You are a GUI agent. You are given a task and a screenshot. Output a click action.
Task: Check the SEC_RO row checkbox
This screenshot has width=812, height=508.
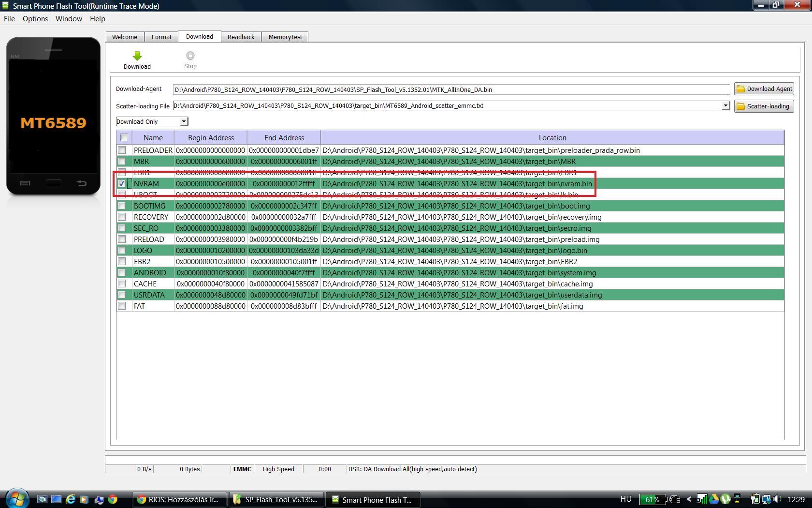(122, 228)
